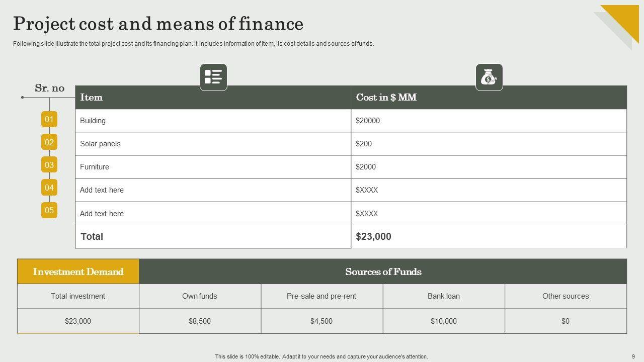This screenshot has height=362, width=644.
Task: Select the 05 serial number badge
Action: tap(49, 210)
